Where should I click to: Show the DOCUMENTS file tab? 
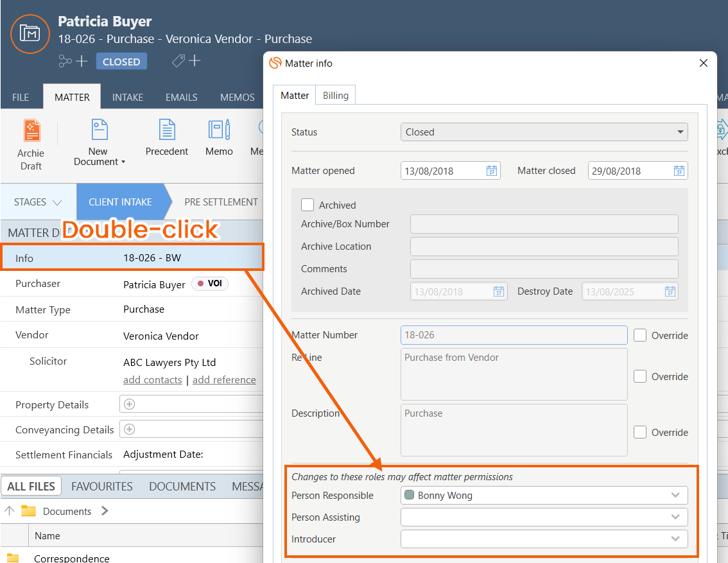pos(182,487)
